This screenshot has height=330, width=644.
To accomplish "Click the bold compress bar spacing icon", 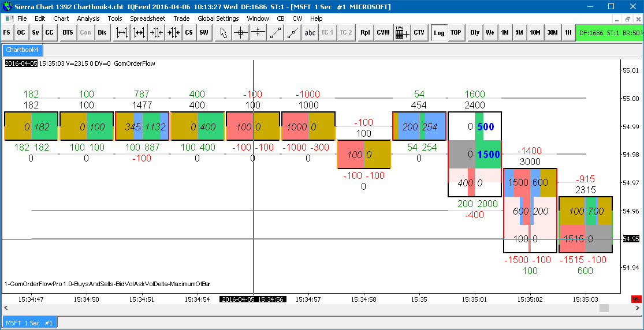I will click(x=173, y=33).
